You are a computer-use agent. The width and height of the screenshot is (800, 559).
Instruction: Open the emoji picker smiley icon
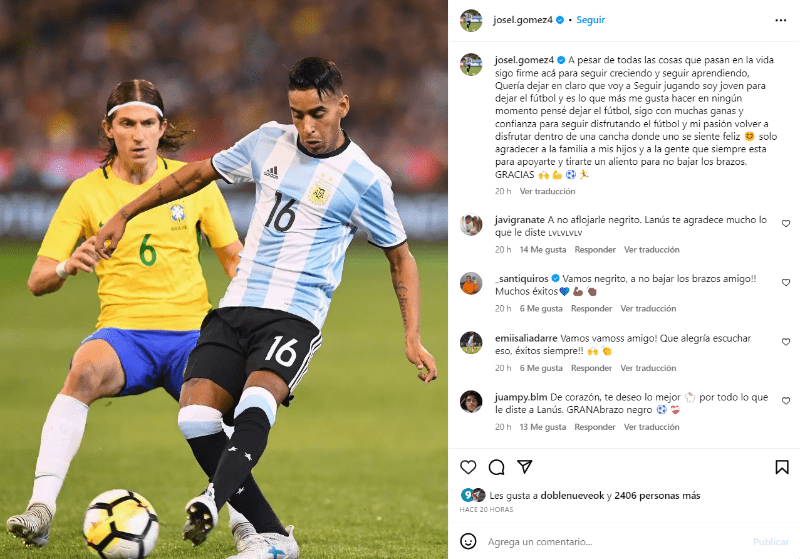468,541
